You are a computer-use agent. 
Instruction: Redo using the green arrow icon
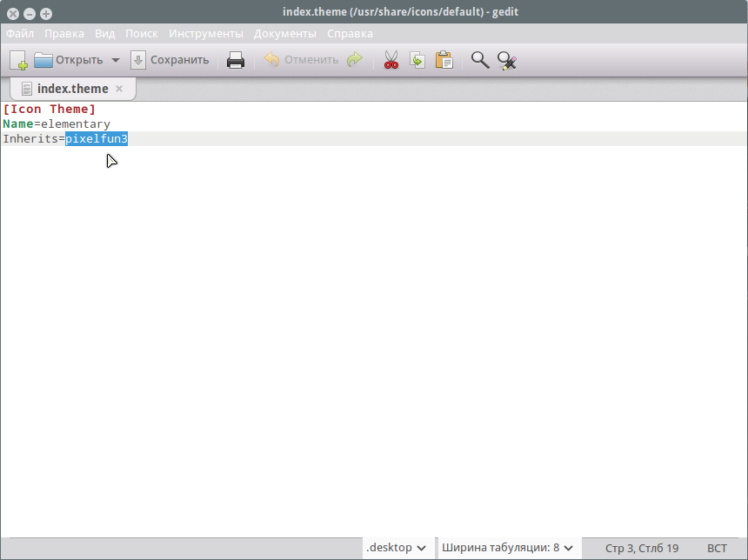[x=355, y=60]
